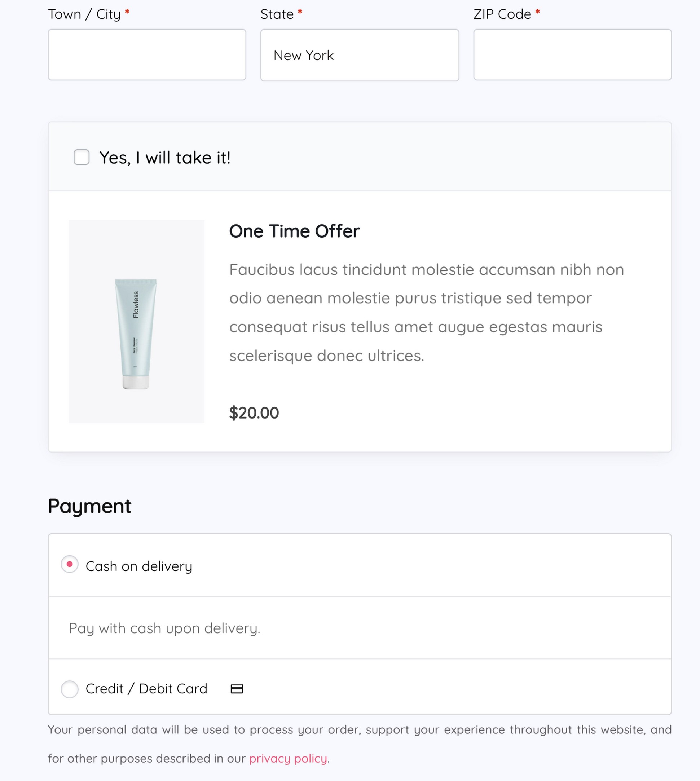Click the Payment section heading
Screen dimensions: 700x781
click(89, 505)
